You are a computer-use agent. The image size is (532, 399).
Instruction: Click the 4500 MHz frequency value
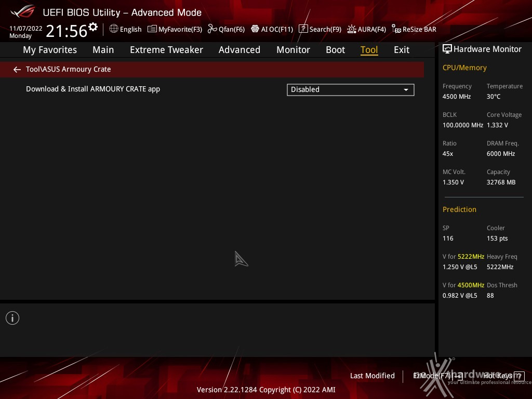[457, 97]
